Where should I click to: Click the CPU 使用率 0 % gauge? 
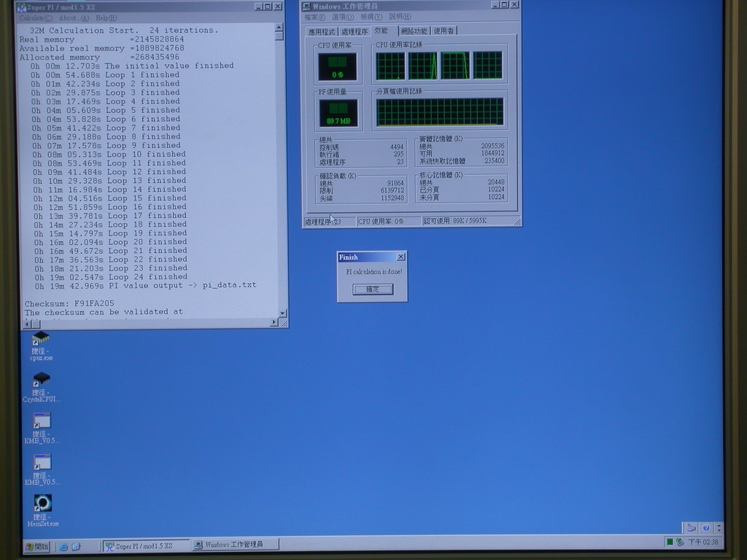[337, 66]
